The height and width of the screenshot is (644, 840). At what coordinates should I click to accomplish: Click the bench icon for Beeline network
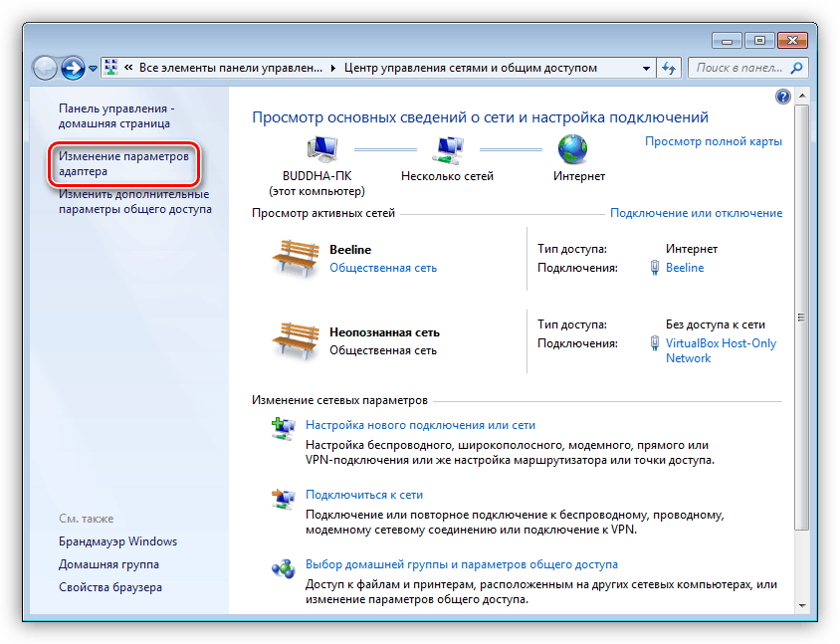coord(296,258)
